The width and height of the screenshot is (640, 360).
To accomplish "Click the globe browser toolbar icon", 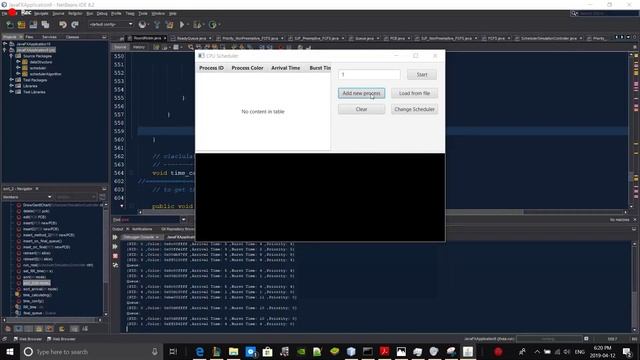I will click(x=142, y=25).
